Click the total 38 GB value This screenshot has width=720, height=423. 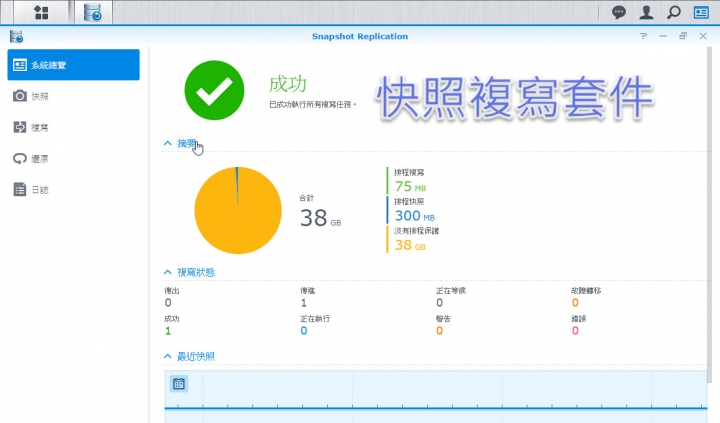tap(321, 218)
